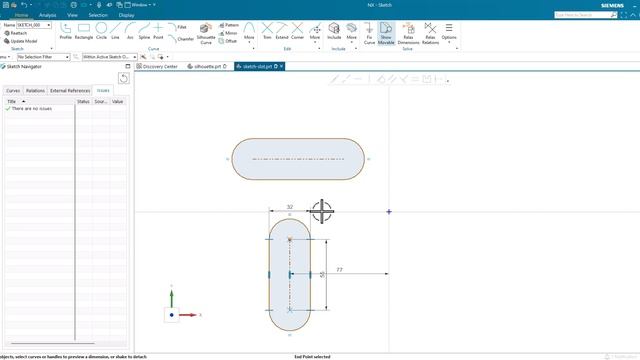Click the Offset curve command

[228, 41]
